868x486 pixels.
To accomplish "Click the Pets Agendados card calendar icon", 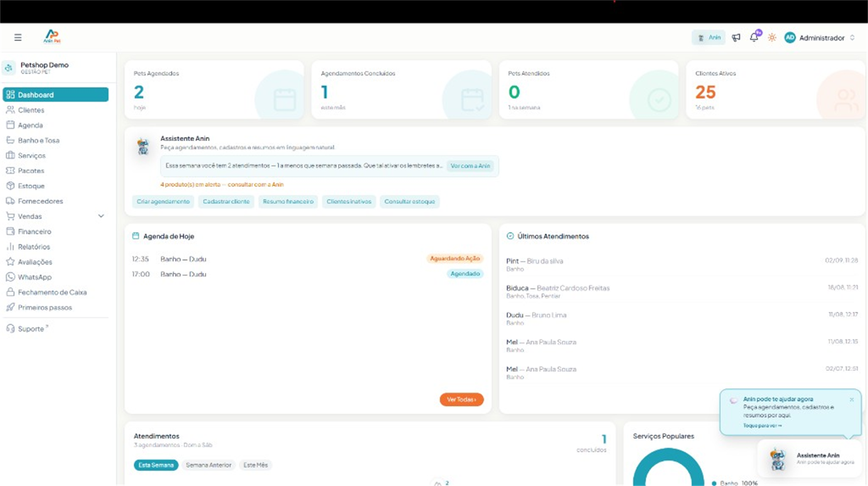I will point(285,100).
